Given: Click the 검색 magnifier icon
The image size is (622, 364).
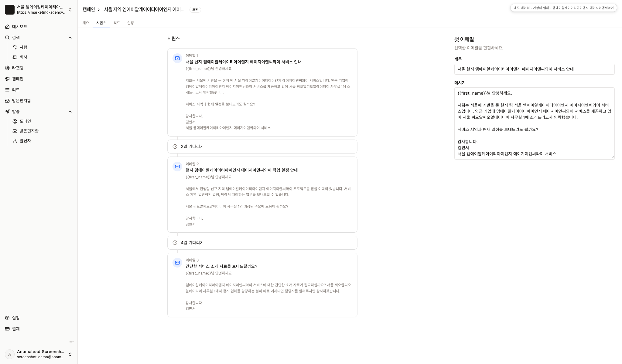Looking at the screenshot, I should [7, 38].
